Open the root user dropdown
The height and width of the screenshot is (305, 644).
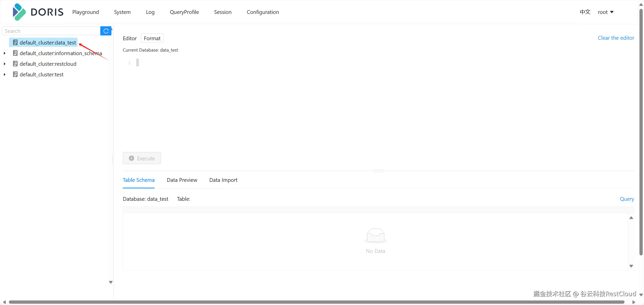(x=606, y=12)
